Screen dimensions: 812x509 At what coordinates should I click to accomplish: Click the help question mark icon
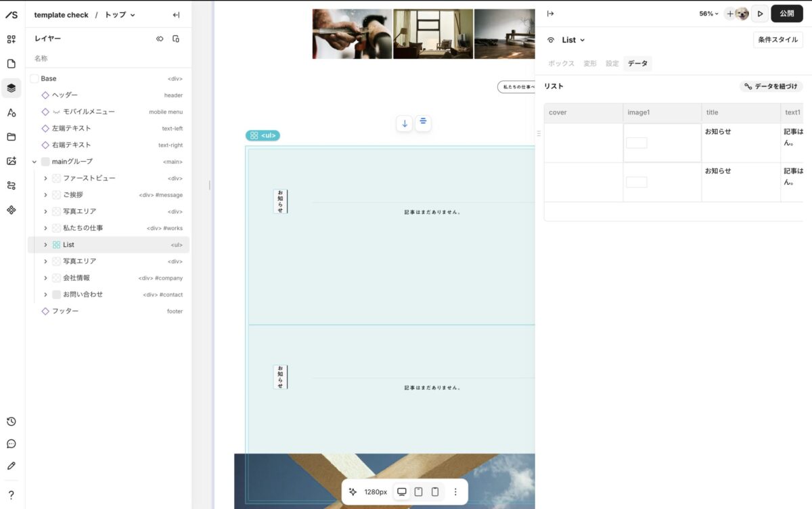coord(12,495)
